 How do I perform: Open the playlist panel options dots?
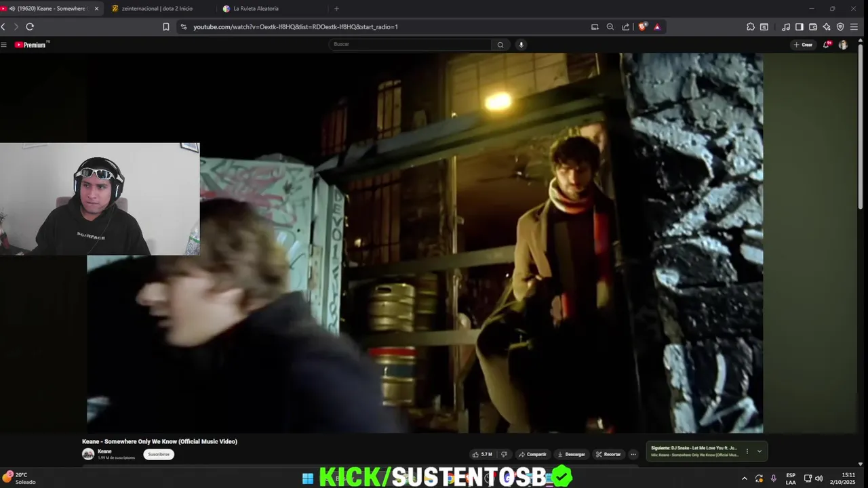[x=747, y=451]
